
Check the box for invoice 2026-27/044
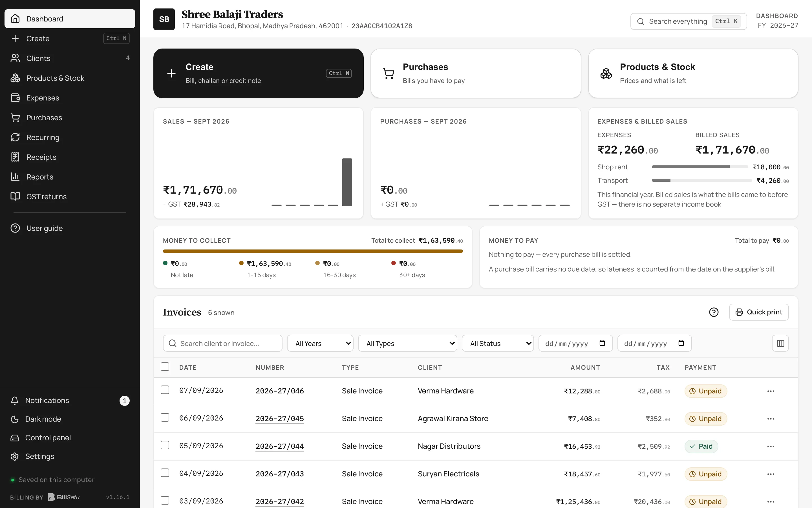pyautogui.click(x=165, y=445)
